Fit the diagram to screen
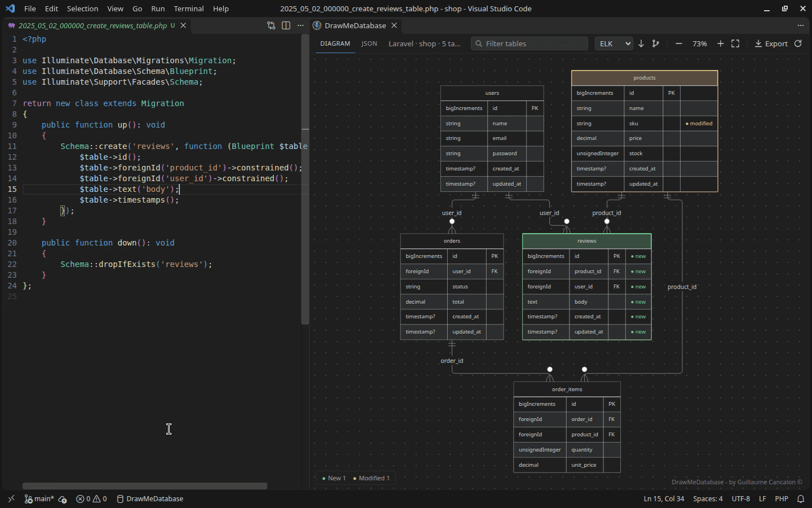The width and height of the screenshot is (812, 508). pyautogui.click(x=735, y=43)
